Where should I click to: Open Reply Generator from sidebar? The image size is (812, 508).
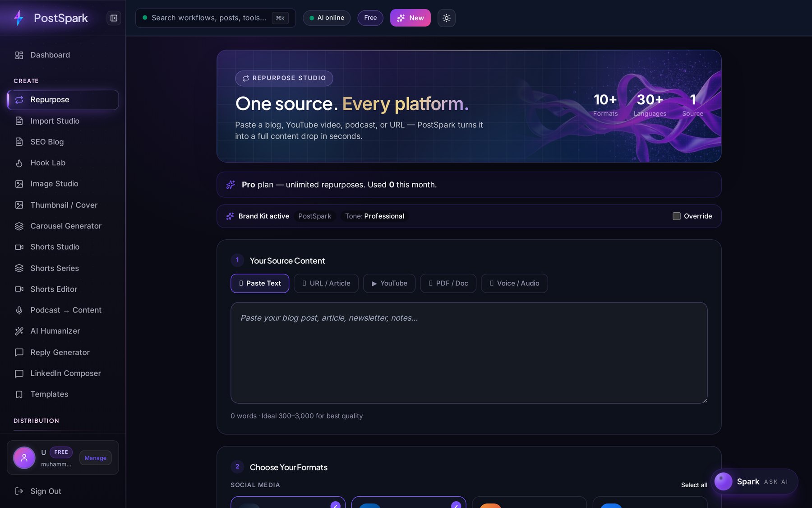tap(63, 352)
